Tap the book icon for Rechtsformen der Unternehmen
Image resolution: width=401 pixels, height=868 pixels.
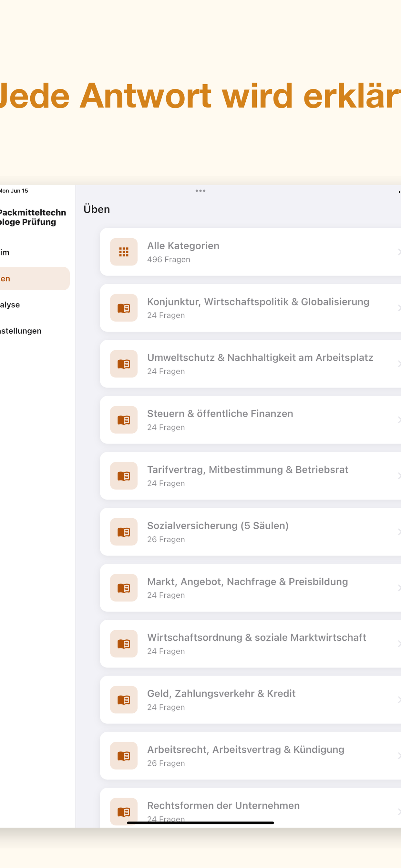point(124,811)
